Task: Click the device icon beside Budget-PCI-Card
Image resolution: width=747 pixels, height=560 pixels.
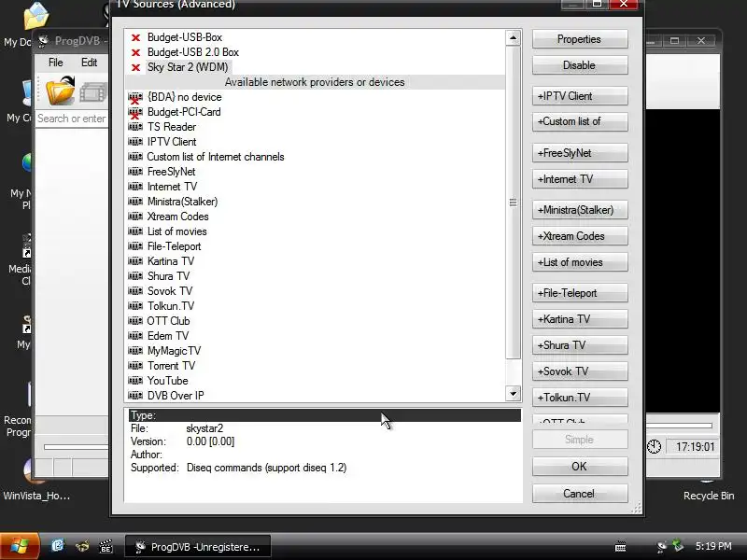Action: pos(135,112)
